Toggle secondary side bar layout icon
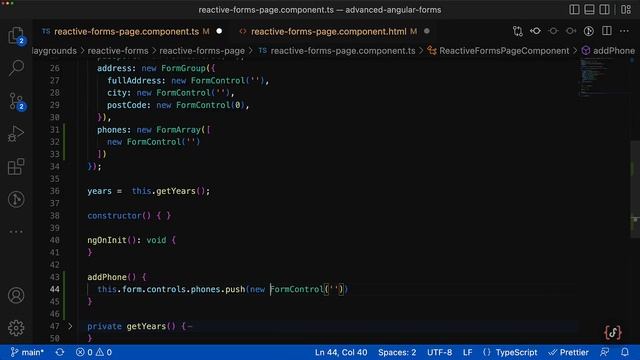This screenshot has height=360, width=640. [604, 9]
